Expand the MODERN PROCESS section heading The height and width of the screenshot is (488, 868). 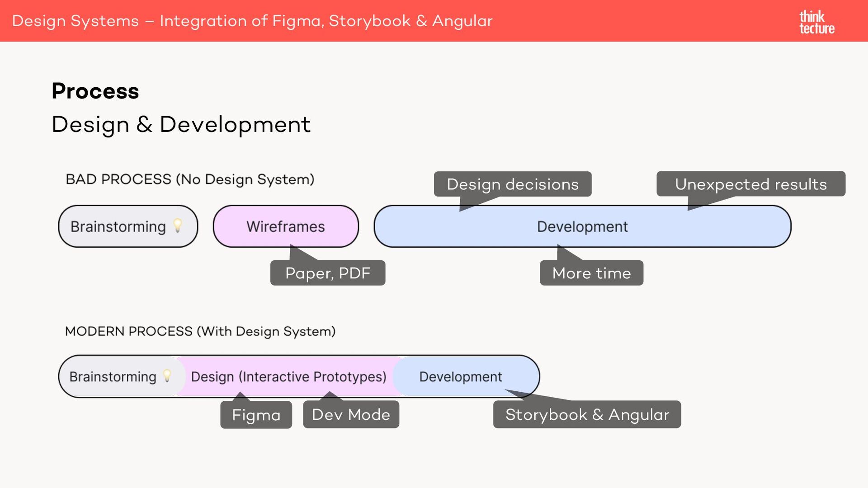click(x=200, y=330)
